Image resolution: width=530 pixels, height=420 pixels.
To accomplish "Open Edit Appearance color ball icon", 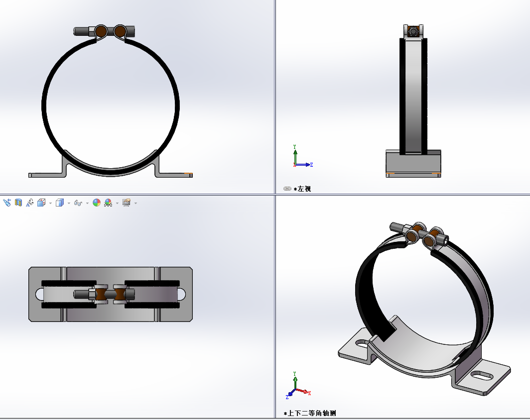I will [x=97, y=203].
